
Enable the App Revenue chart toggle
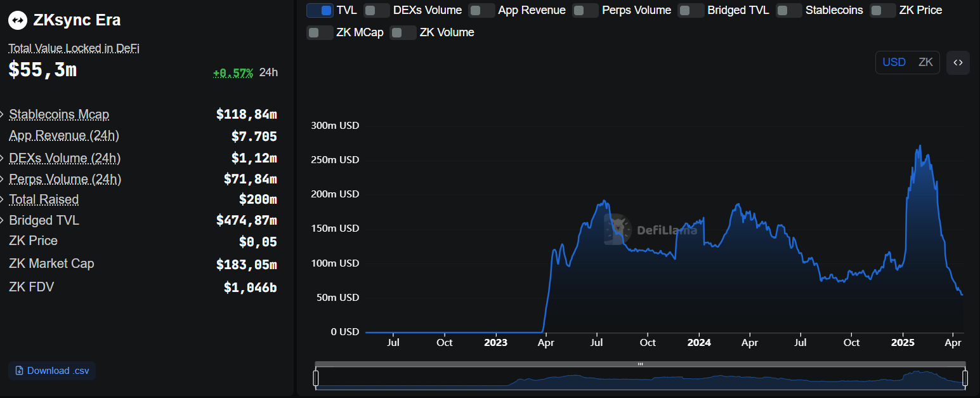(481, 10)
